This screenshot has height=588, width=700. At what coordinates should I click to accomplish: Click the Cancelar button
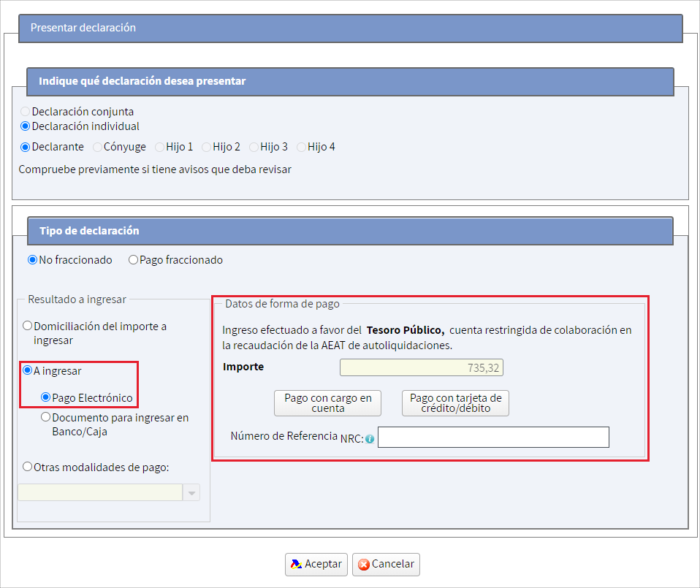pyautogui.click(x=386, y=565)
